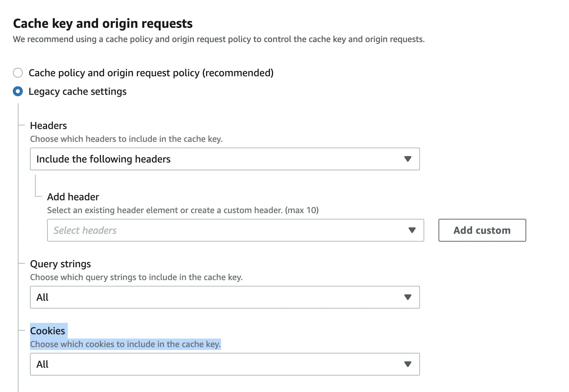Click the "Choose which cookies to include" description
The image size is (569, 392).
pos(125,344)
